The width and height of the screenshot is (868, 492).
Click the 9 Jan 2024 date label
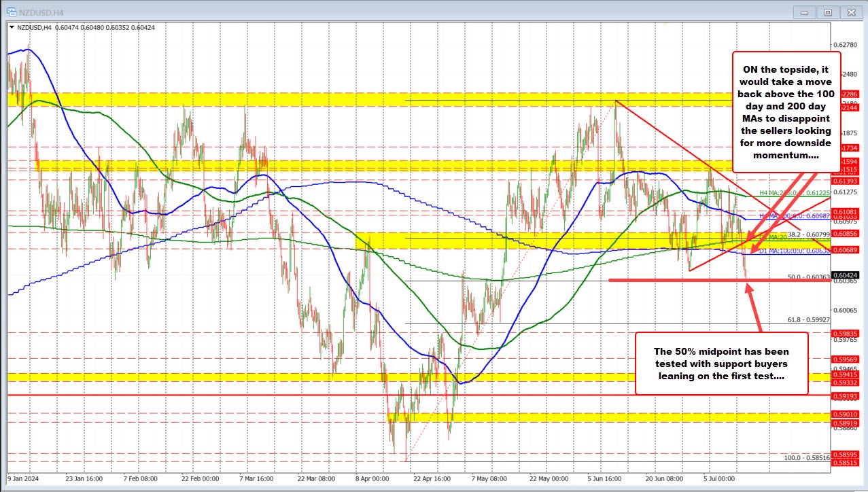(x=24, y=478)
